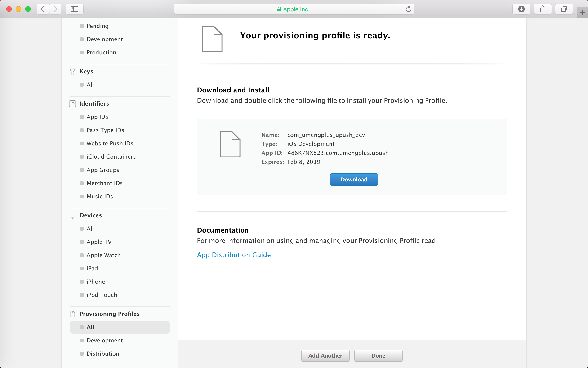The image size is (588, 368).
Task: Show Development provisioning profiles
Action: [105, 341]
